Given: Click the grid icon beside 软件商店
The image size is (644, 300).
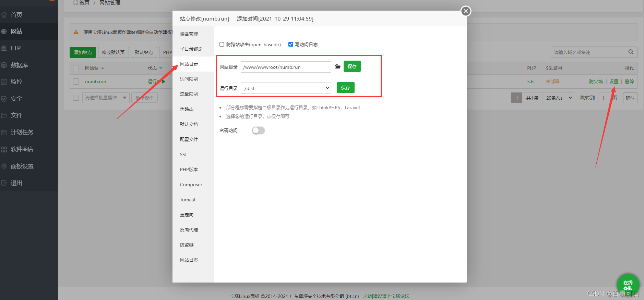Looking at the screenshot, I should 4,149.
